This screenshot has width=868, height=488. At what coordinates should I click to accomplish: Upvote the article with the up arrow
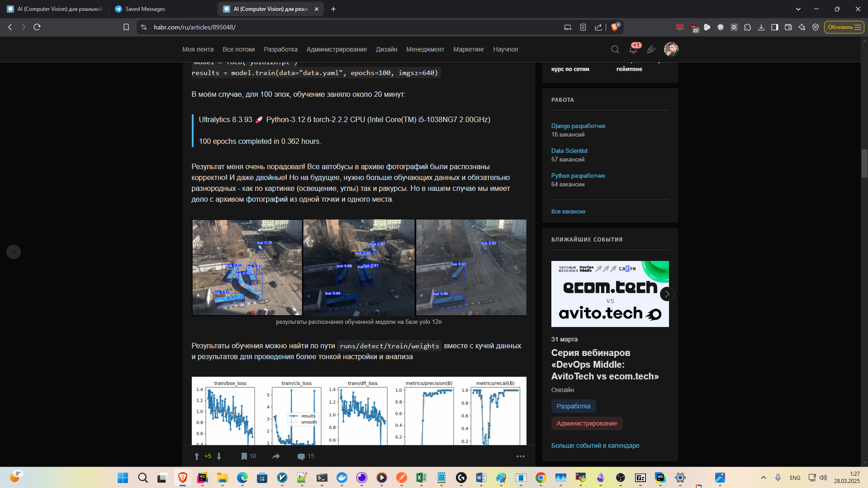tap(197, 456)
